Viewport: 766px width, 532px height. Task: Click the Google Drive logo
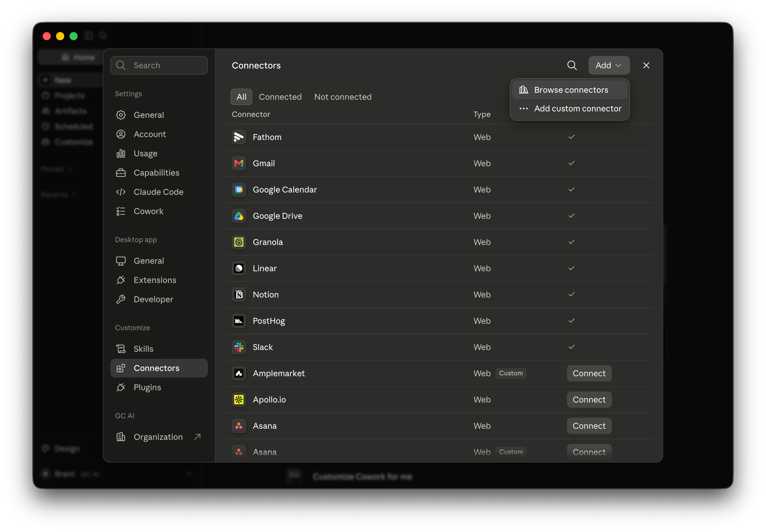239,216
